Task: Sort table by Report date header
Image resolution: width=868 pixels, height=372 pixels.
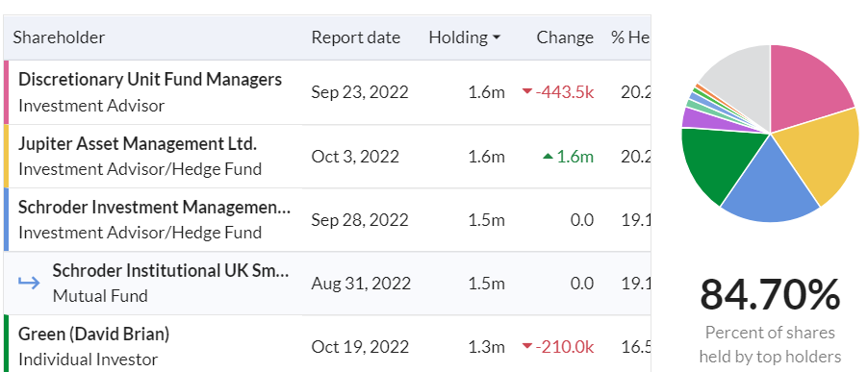Action: tap(355, 37)
